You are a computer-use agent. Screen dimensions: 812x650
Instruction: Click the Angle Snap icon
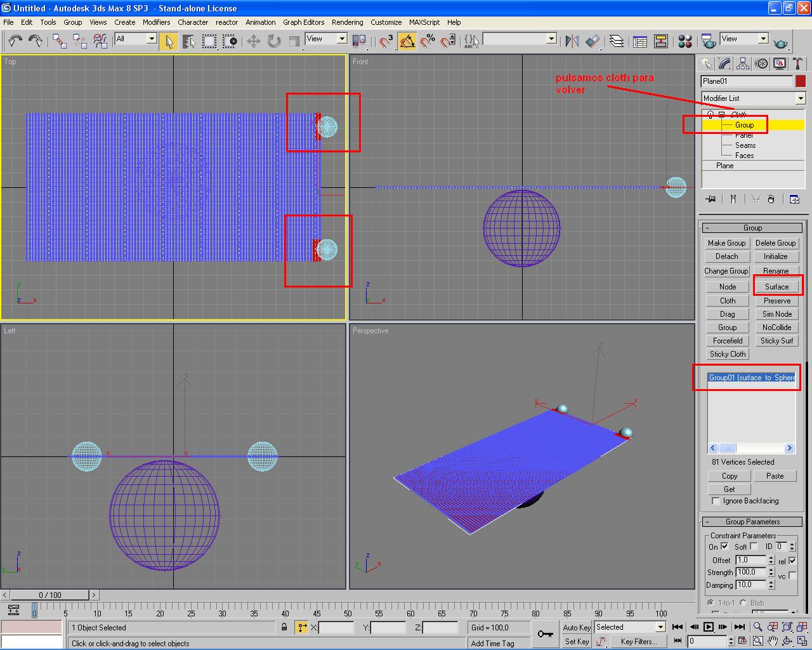pos(407,41)
